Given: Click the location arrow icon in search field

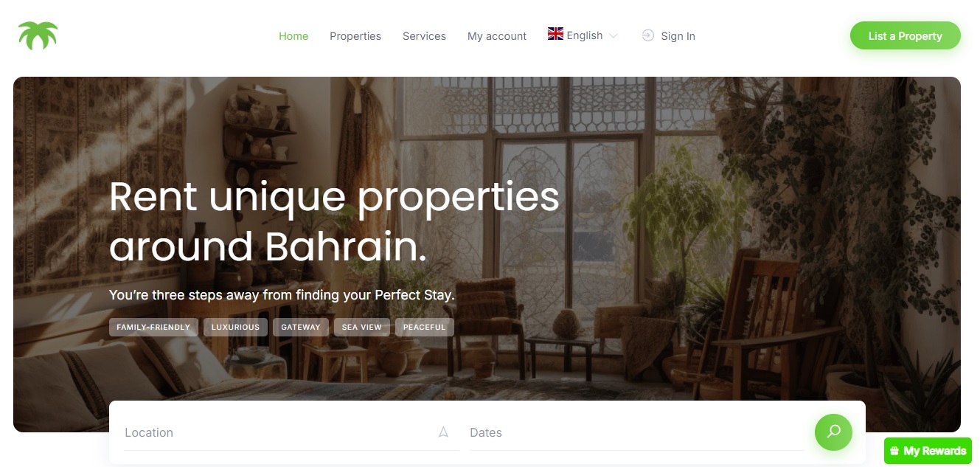Looking at the screenshot, I should [x=443, y=432].
